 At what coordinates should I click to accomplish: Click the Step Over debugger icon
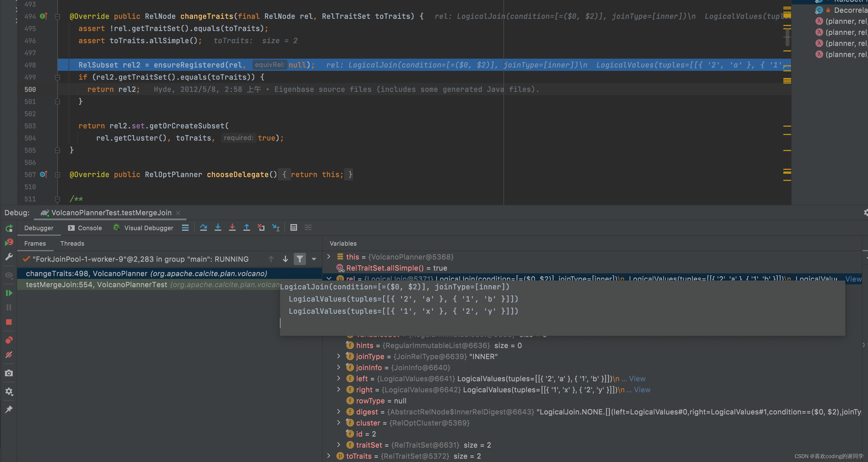[x=203, y=227]
